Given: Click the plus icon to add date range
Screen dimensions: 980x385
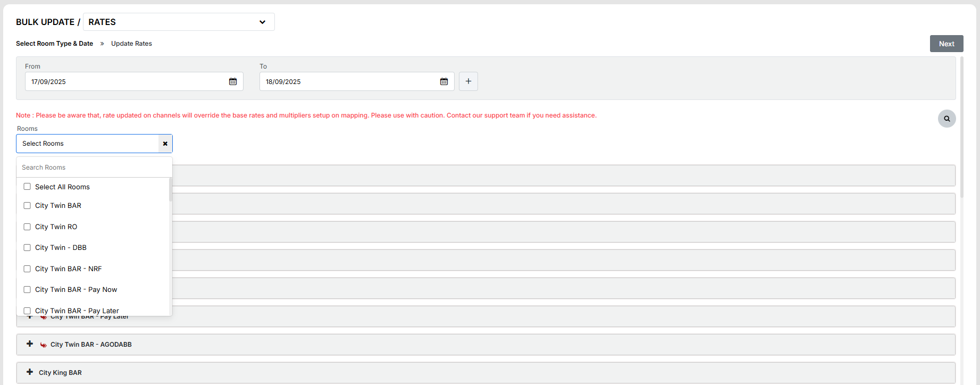Looking at the screenshot, I should coord(468,81).
